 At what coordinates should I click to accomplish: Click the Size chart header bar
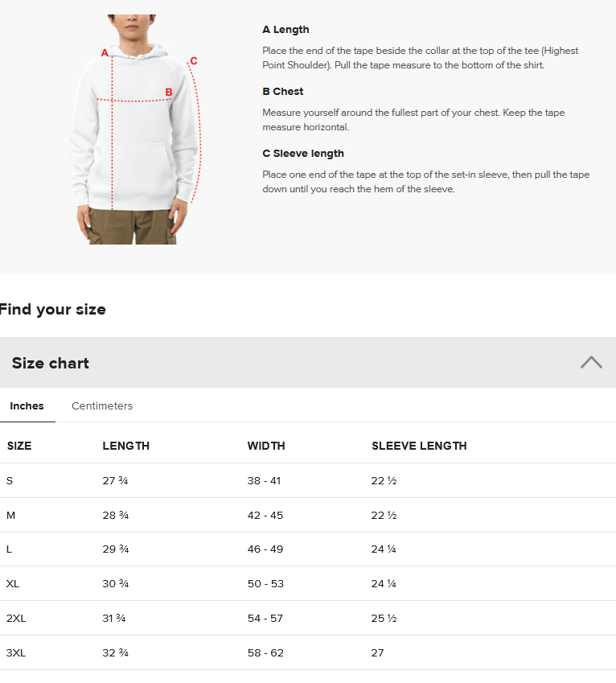click(308, 362)
